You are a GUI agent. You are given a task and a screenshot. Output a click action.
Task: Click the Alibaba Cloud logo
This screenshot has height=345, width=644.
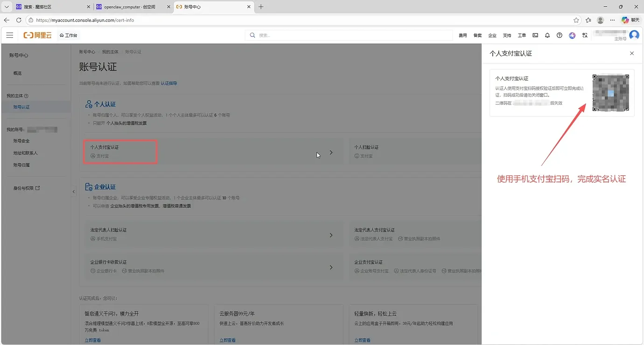point(37,35)
